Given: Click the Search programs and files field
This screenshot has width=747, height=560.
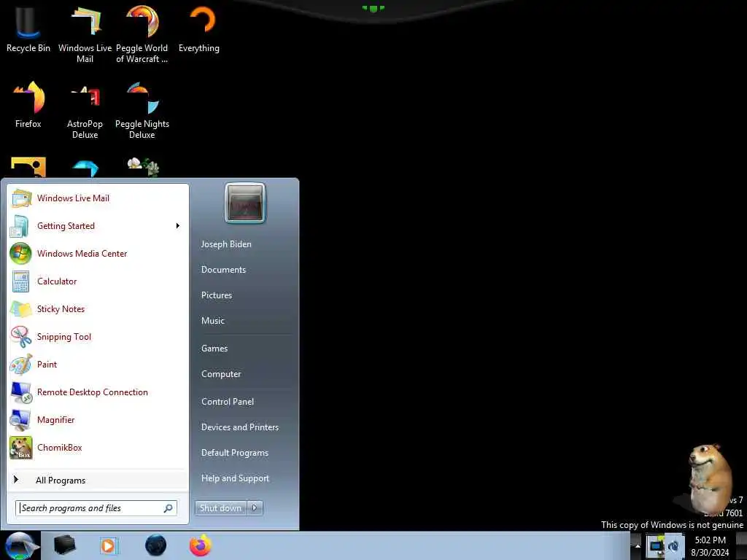Looking at the screenshot, I should coord(96,508).
